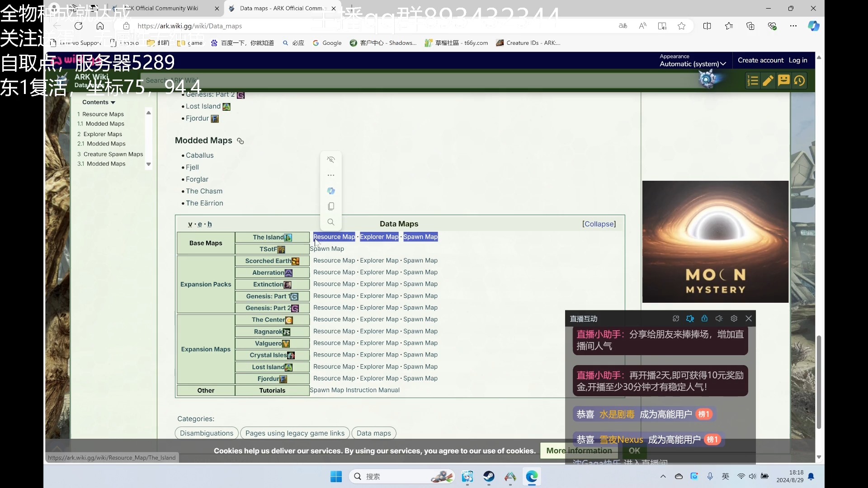The height and width of the screenshot is (488, 868).
Task: Open the Copilot sidebar
Action: tap(814, 26)
